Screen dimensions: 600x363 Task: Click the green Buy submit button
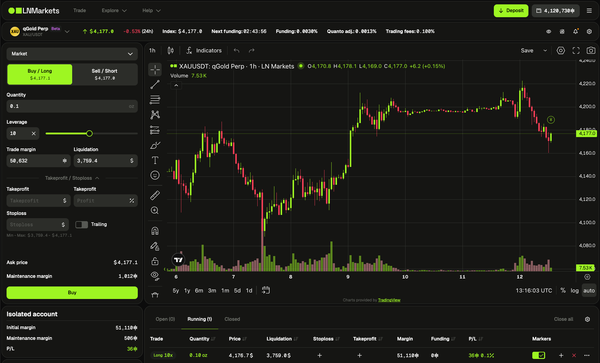tap(72, 293)
